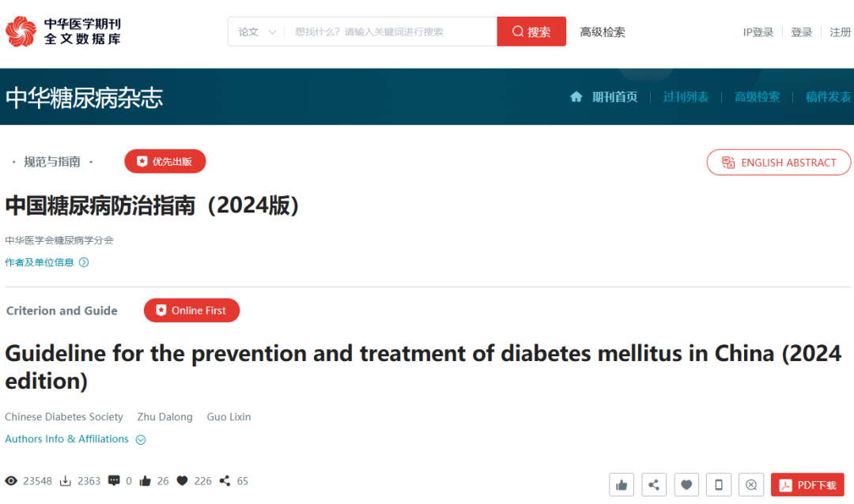Expand Authors Info & Affiliations

point(75,439)
